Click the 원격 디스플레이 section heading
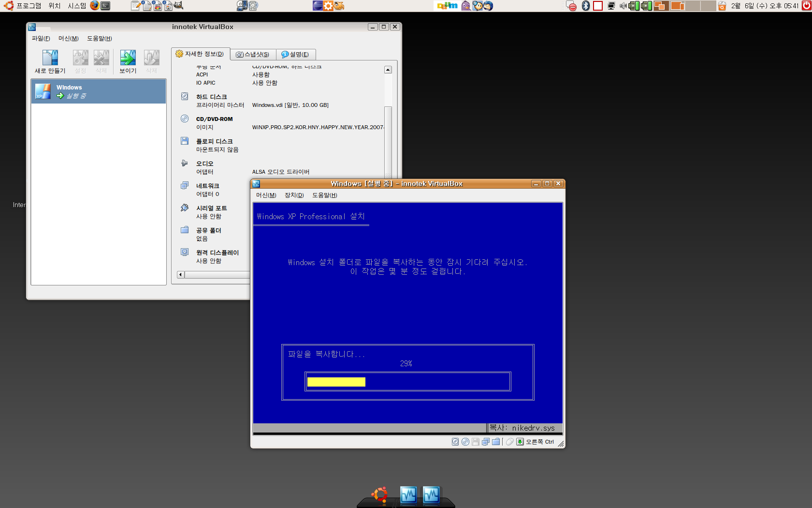812x508 pixels. point(217,253)
